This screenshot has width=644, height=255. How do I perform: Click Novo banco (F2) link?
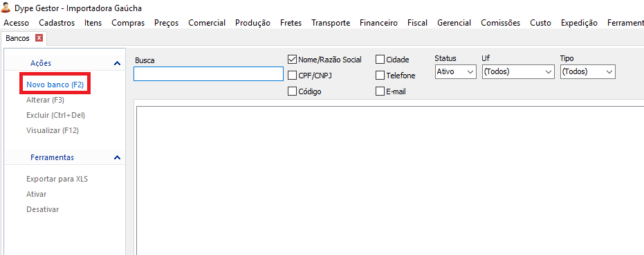click(55, 85)
